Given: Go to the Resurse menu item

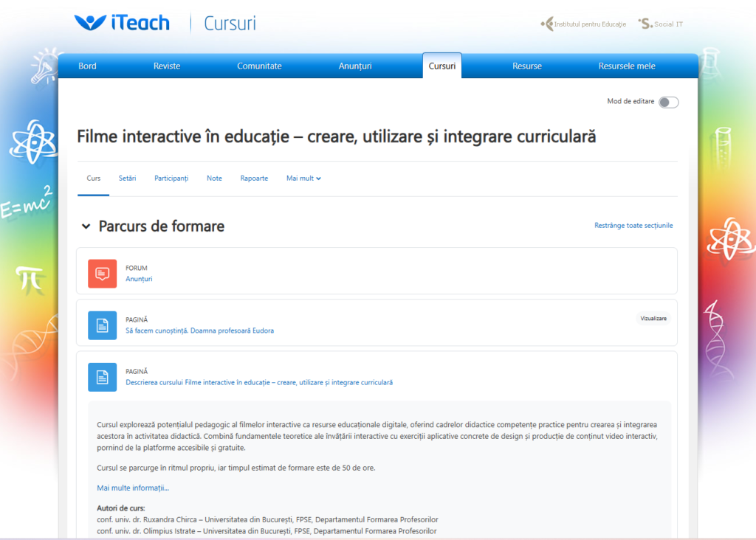Looking at the screenshot, I should pos(527,66).
